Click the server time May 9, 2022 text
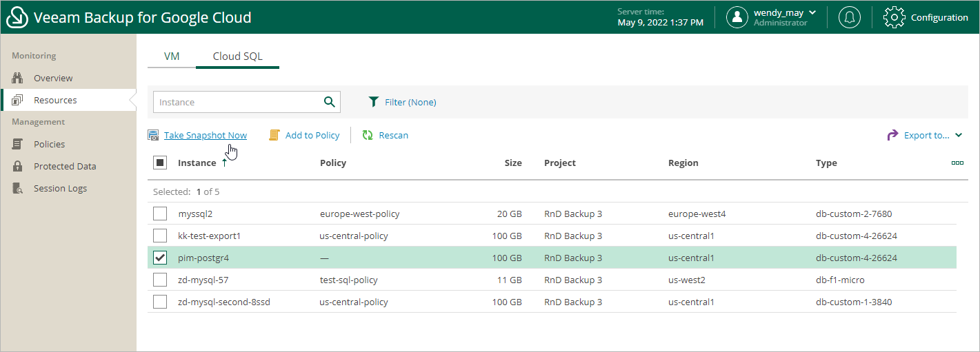Image resolution: width=980 pixels, height=352 pixels. pyautogui.click(x=661, y=23)
